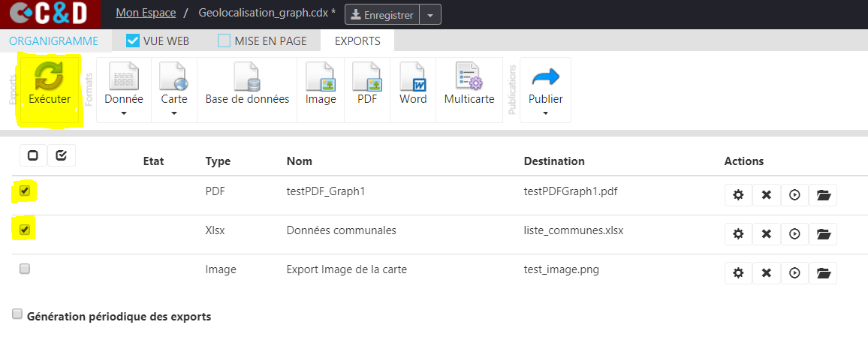
Task: Toggle the VUE WEB checkbox
Action: pyautogui.click(x=132, y=41)
